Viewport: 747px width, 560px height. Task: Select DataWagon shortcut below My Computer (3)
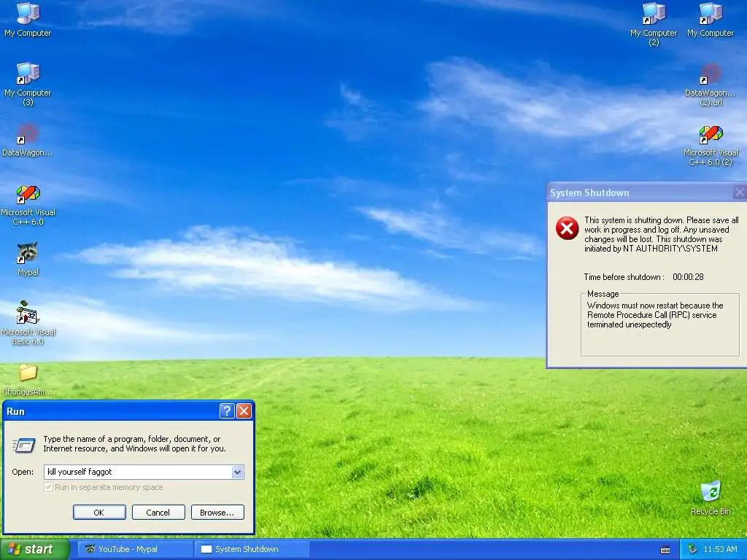28,139
